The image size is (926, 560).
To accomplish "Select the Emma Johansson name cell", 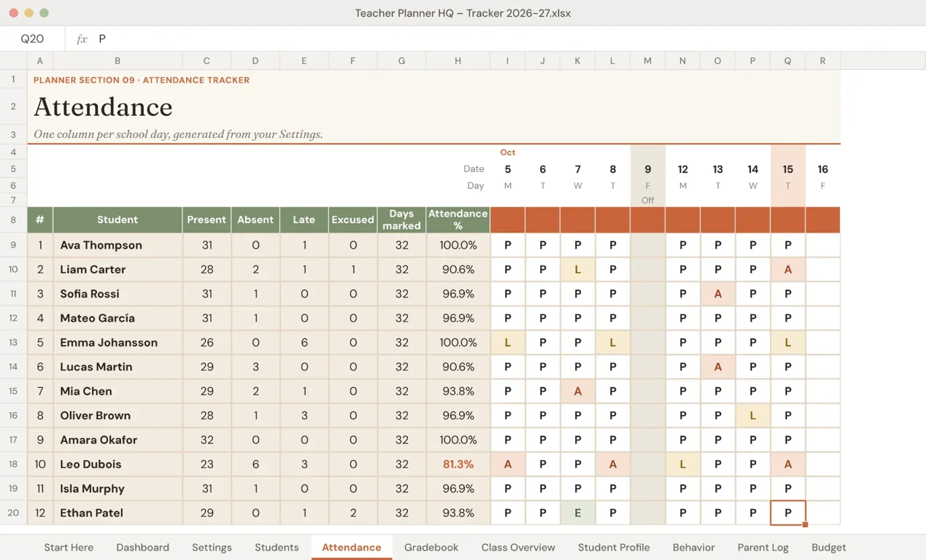I will (117, 342).
